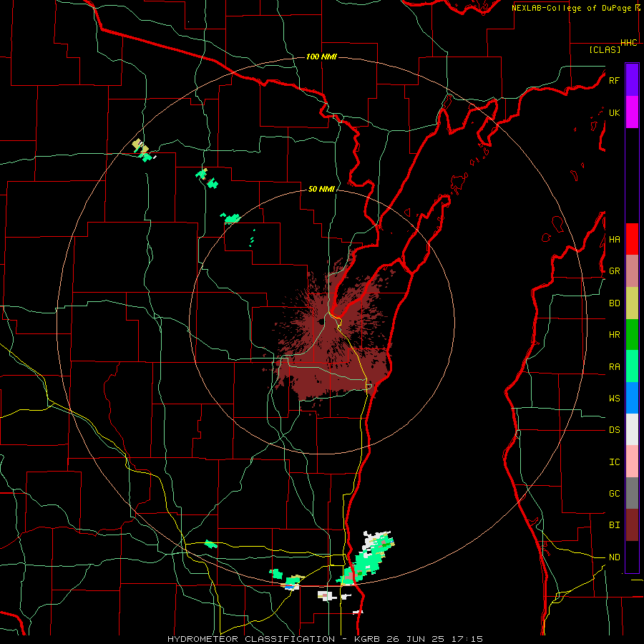Click the NEXLAB-College of DuPage text
Screen dimensions: 644x644
tap(571, 8)
